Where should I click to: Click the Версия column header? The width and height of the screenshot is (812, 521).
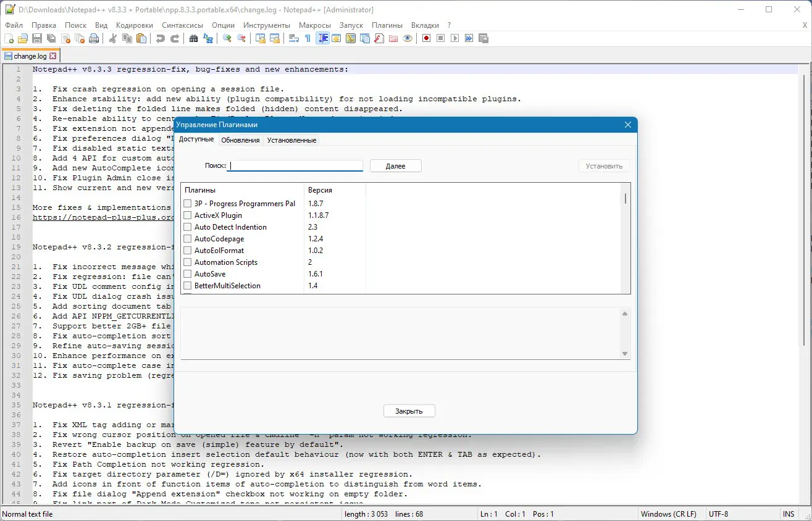(x=335, y=190)
